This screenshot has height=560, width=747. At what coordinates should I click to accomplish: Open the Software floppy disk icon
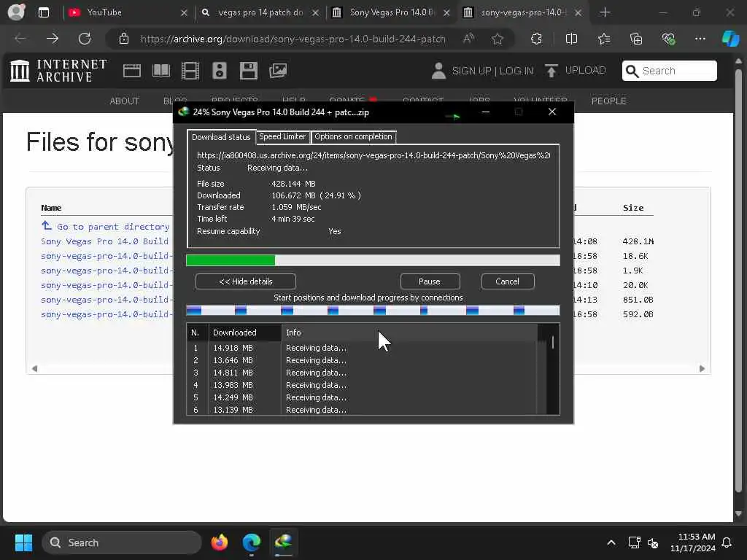coord(248,71)
